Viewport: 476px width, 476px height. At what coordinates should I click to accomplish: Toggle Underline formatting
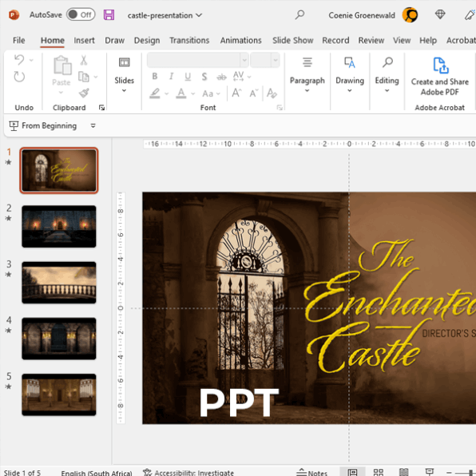pos(188,77)
